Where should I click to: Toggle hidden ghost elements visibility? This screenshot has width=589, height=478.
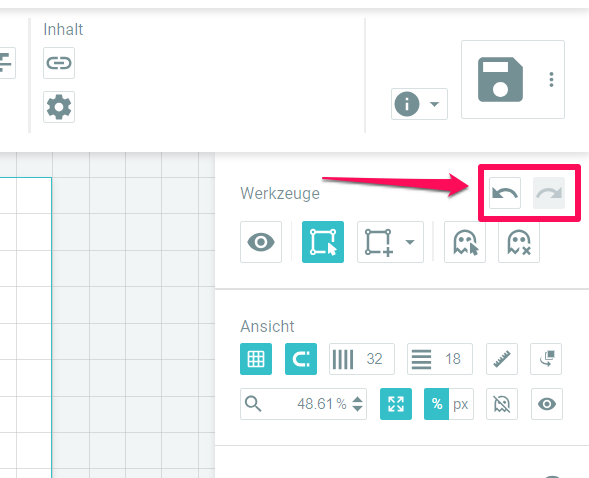502,404
